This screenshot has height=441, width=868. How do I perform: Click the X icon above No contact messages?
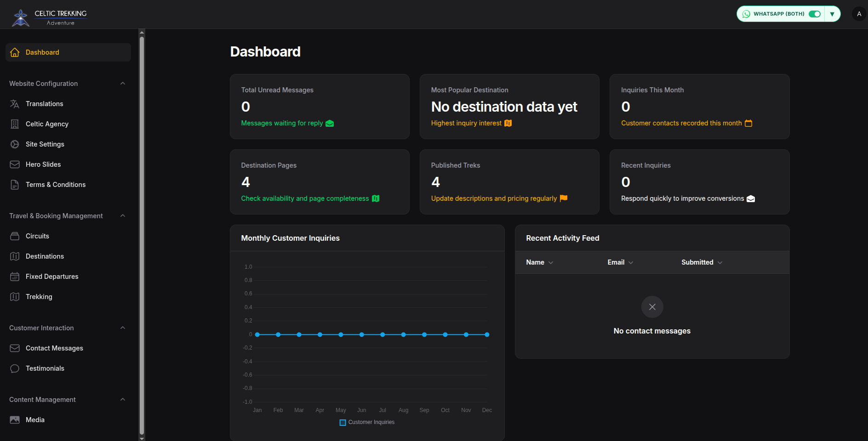tap(652, 307)
